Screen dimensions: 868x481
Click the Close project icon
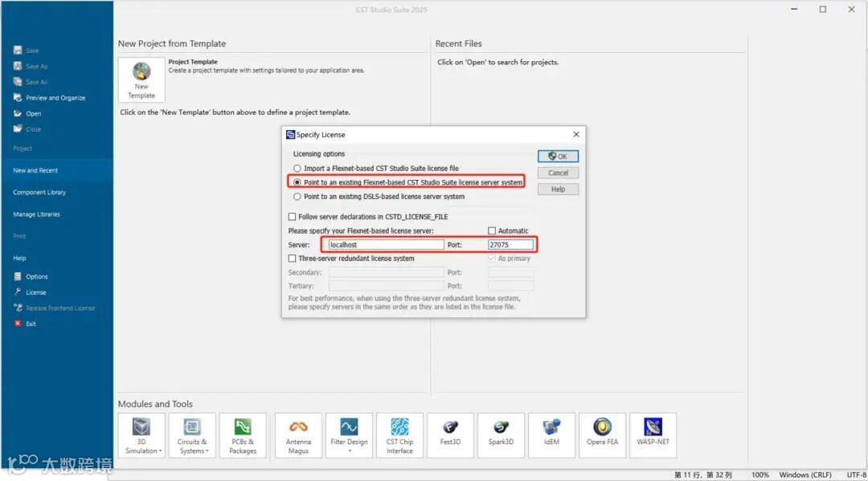point(18,128)
